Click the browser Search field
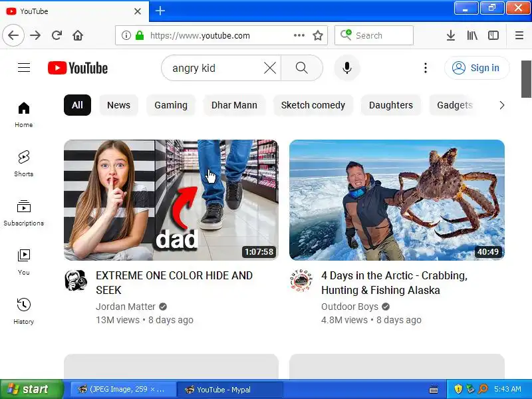The width and height of the screenshot is (532, 399). [374, 35]
